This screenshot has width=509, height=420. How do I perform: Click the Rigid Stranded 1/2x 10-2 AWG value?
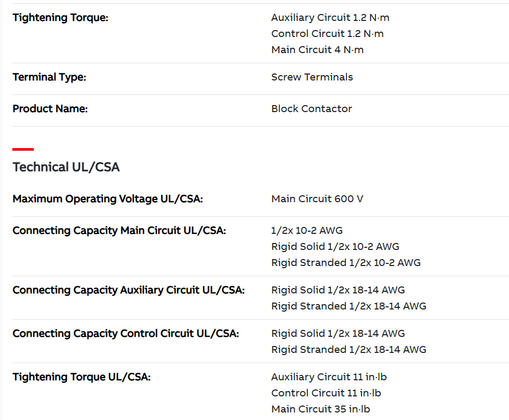click(346, 263)
